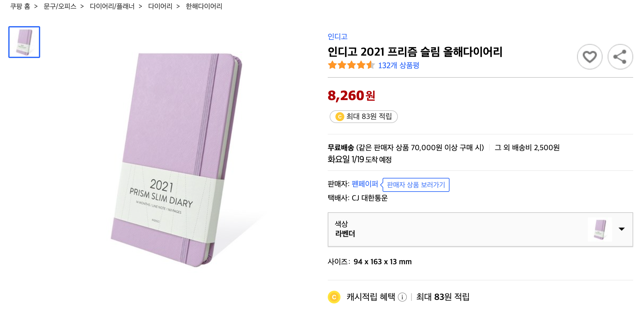Open 쿠팡 홈 breadcrumb

coord(20,6)
